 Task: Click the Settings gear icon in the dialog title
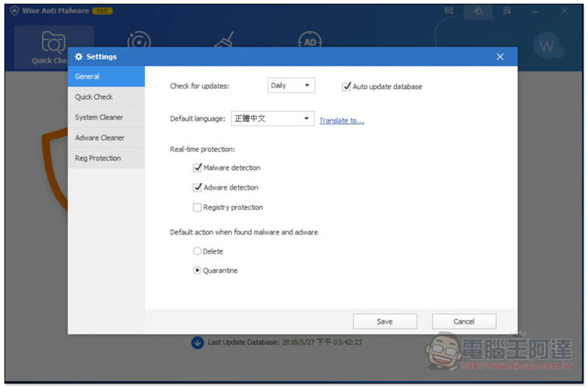pos(79,57)
